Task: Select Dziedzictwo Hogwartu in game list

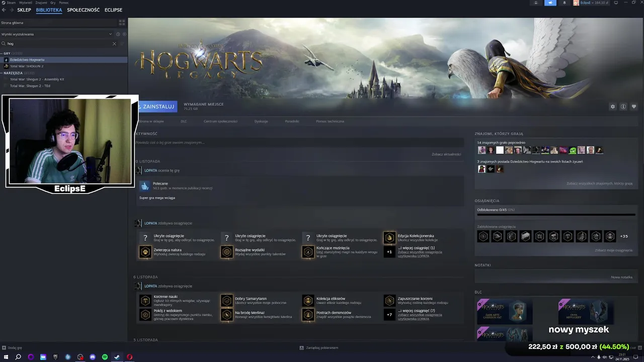Action: click(x=63, y=59)
